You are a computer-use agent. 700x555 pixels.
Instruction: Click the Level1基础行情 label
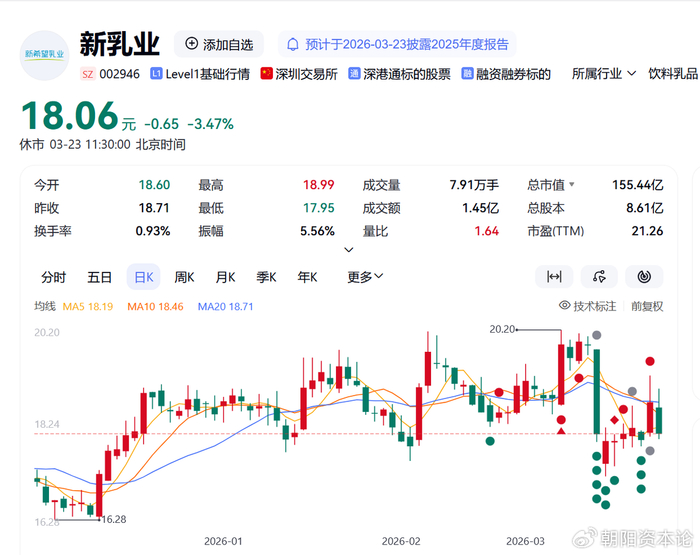click(208, 74)
